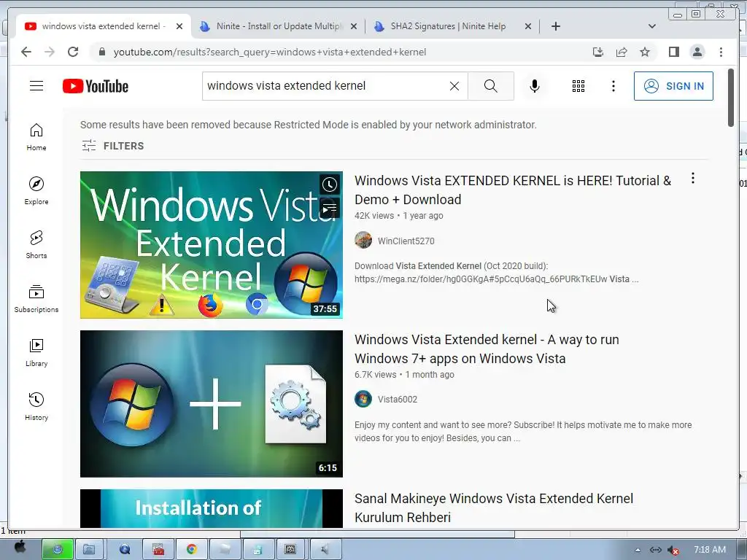View site info via padlock icon
This screenshot has width=747, height=560.
click(x=101, y=52)
